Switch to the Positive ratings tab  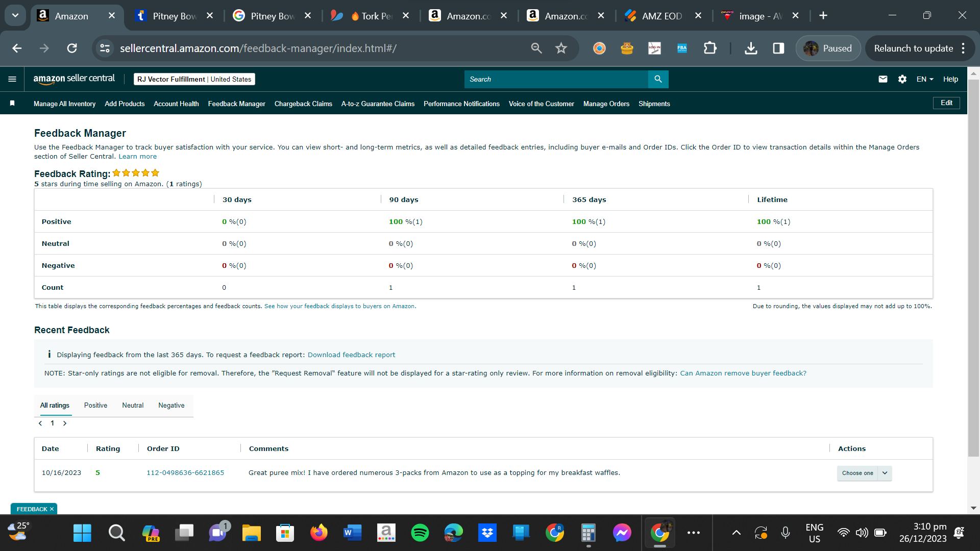95,405
